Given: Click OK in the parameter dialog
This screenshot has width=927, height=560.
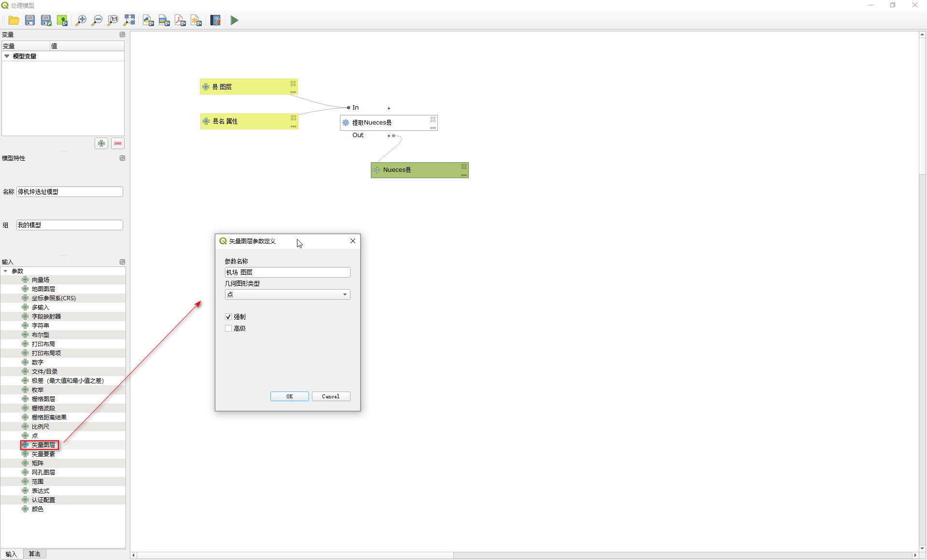Looking at the screenshot, I should [289, 396].
